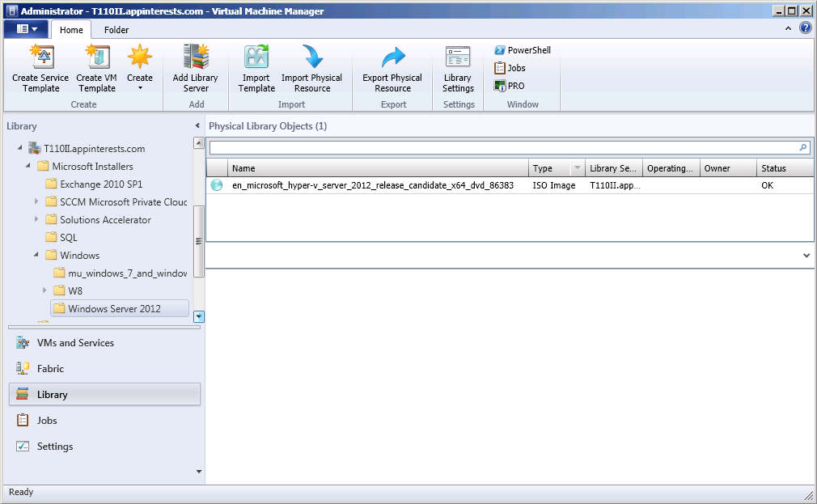Open the application file menu button
The image size is (817, 504).
27,29
